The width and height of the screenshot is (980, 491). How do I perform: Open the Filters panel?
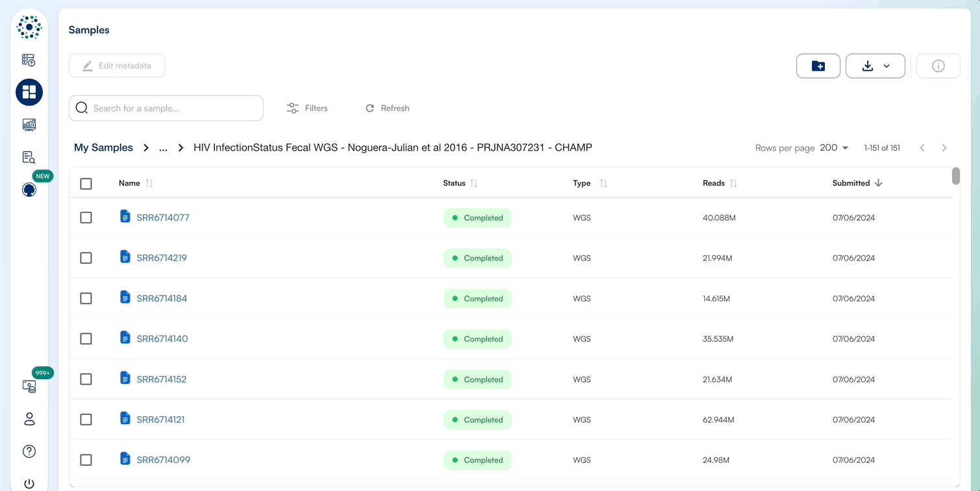307,108
